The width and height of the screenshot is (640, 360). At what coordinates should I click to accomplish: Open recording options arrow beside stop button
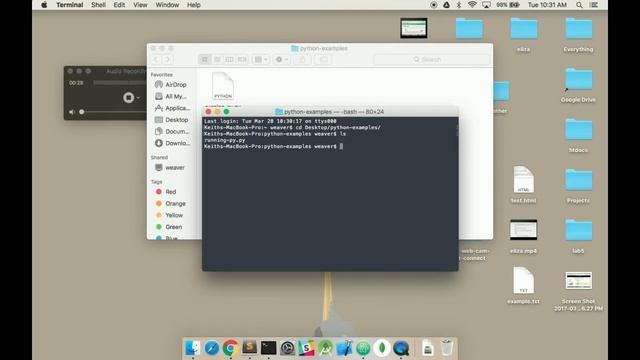138,98
